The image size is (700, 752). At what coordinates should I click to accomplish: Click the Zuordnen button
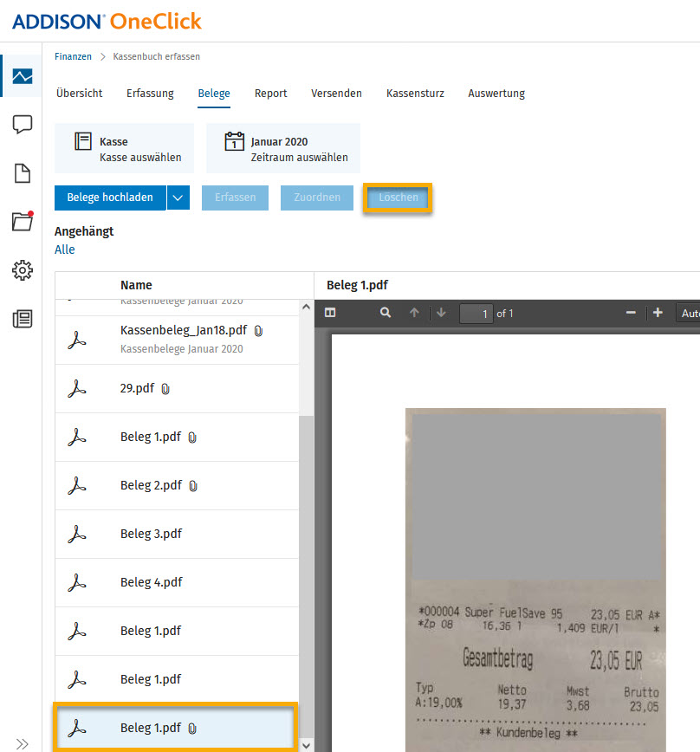tap(317, 198)
